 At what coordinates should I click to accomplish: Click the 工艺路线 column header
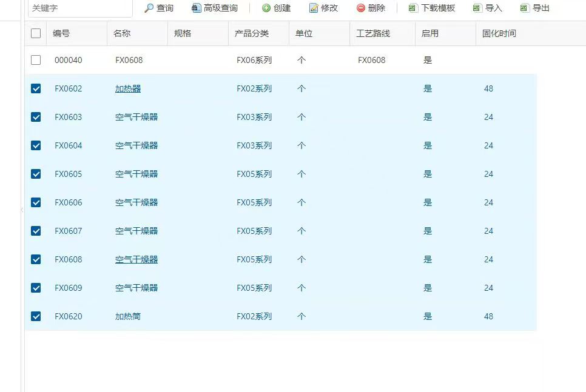tap(373, 33)
